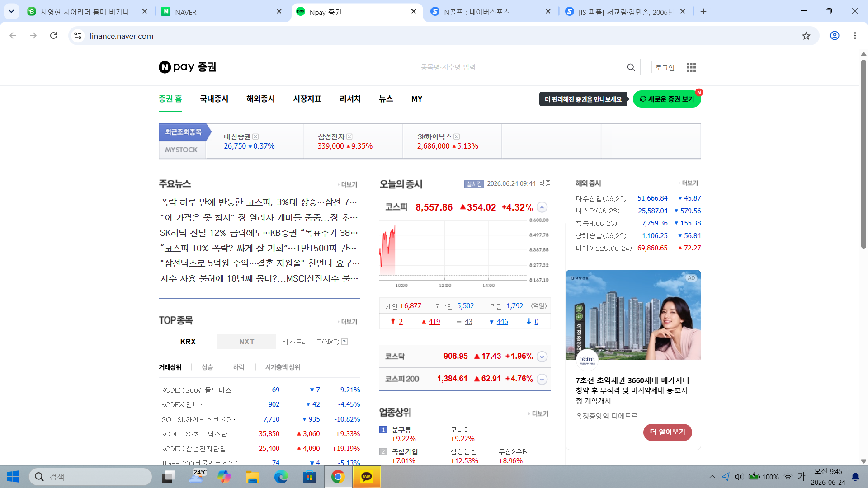
Task: Show hidden system tray icons
Action: 712,477
